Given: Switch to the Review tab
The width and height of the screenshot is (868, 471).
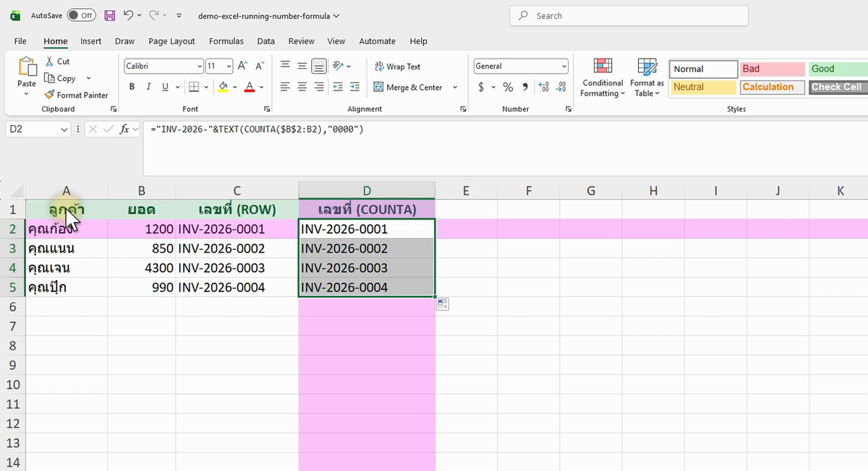Looking at the screenshot, I should (x=301, y=41).
